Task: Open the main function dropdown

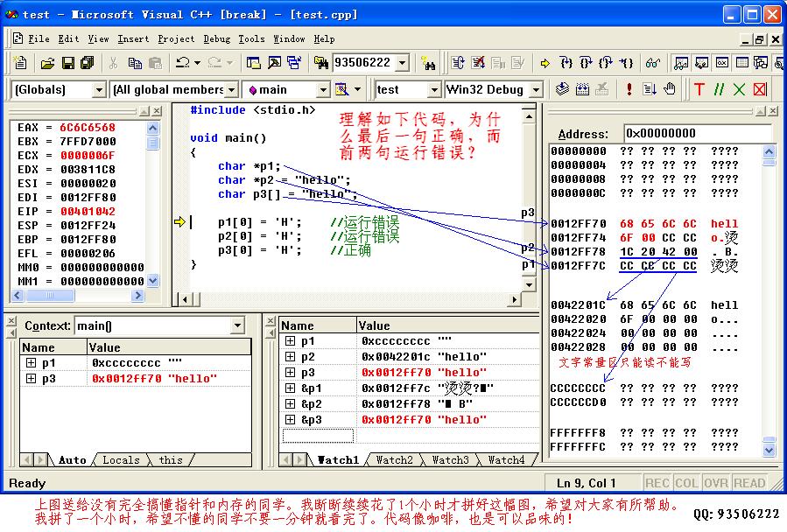Action: click(324, 90)
